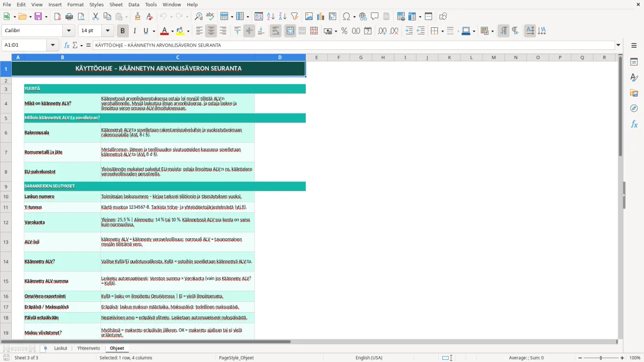Export directly as PDF

click(57, 17)
